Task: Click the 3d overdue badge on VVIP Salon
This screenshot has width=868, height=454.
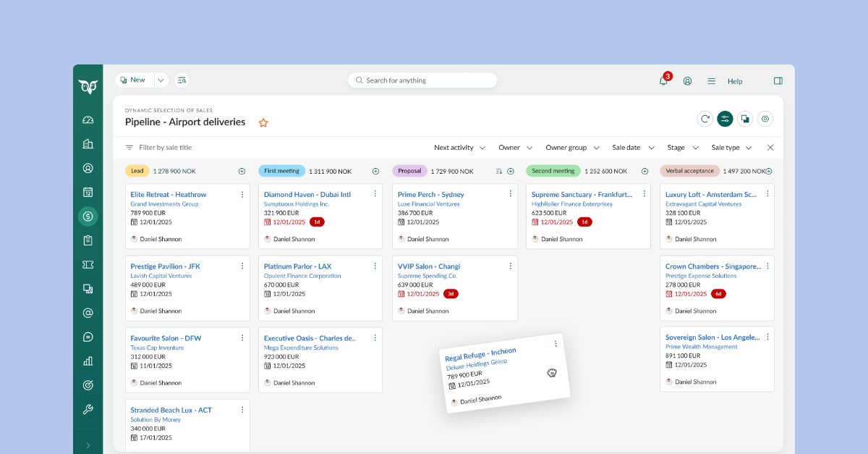Action: pos(451,294)
